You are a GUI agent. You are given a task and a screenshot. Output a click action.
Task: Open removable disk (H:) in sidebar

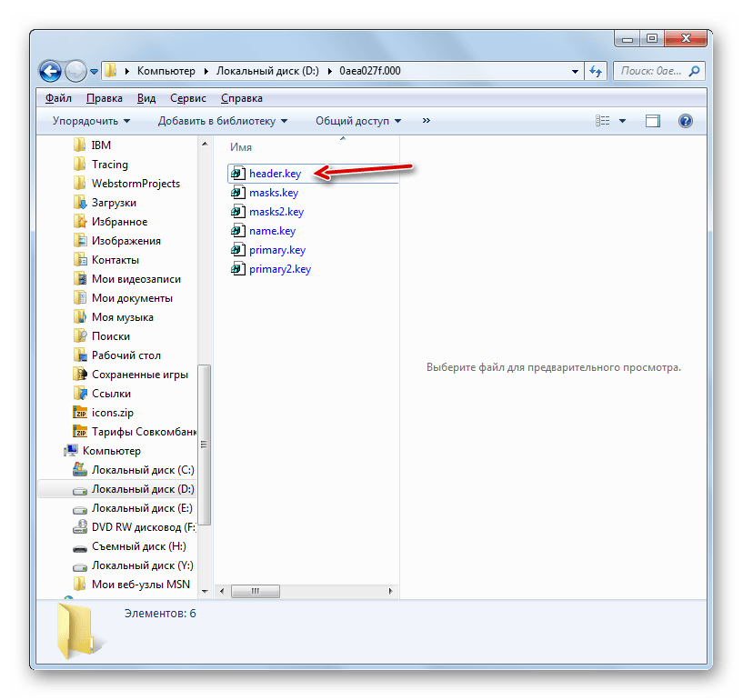point(138,546)
